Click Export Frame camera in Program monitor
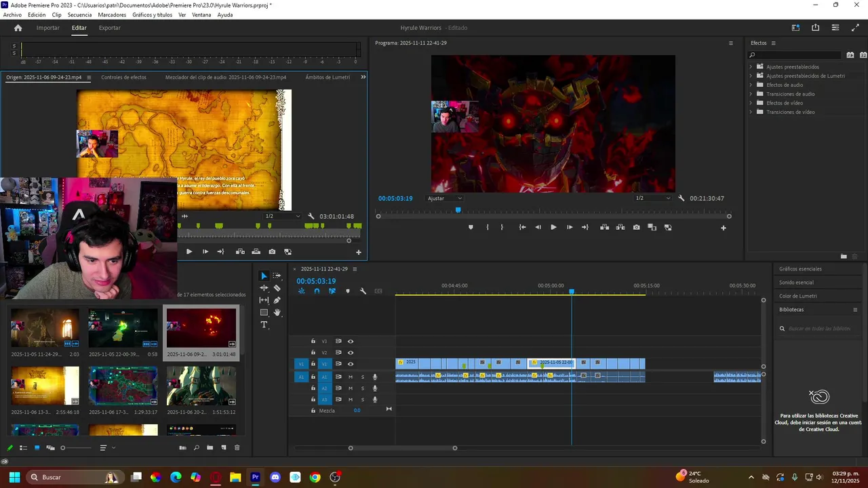The width and height of the screenshot is (868, 488). [x=636, y=227]
